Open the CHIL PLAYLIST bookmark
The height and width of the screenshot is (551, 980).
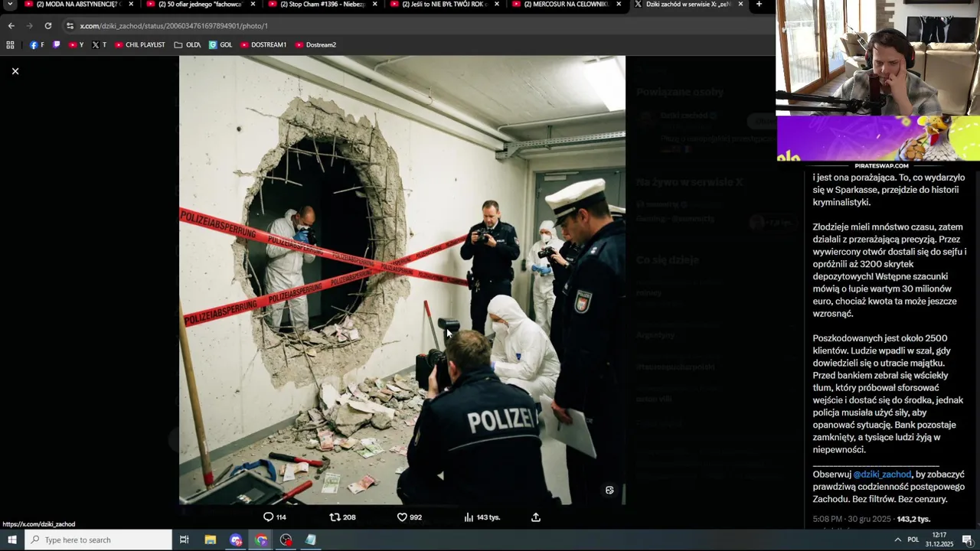(x=140, y=45)
